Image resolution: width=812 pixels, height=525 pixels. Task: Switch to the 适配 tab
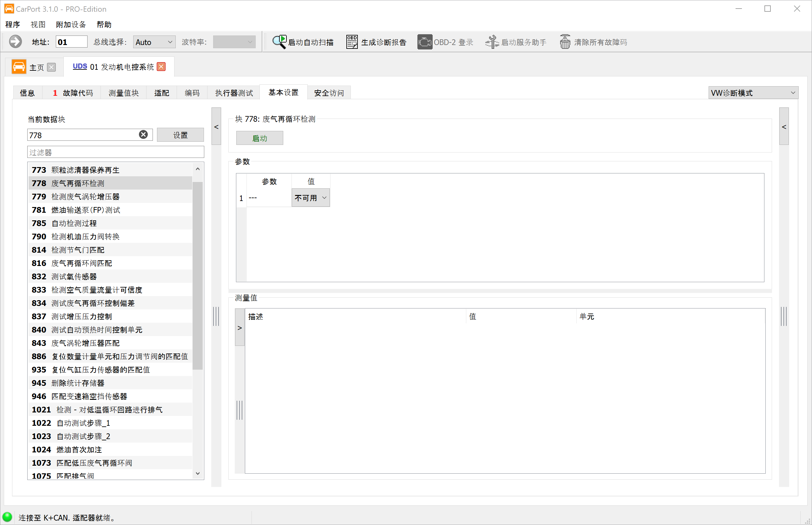tap(162, 93)
